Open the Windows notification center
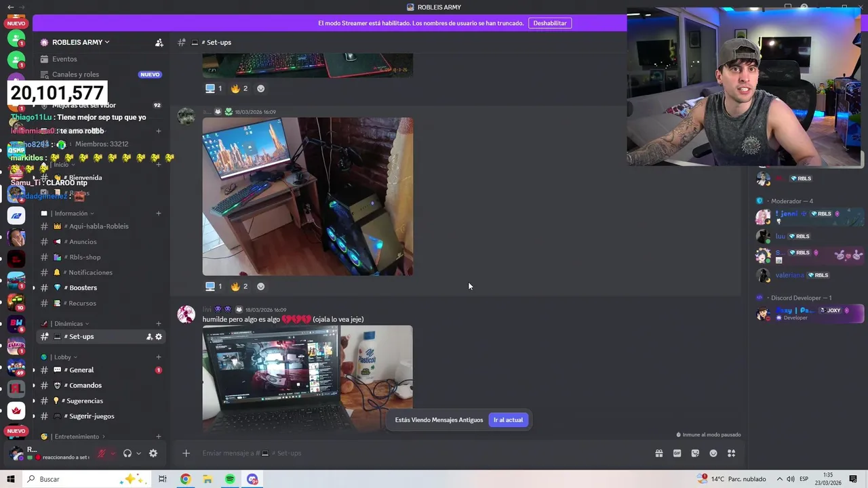Image resolution: width=868 pixels, height=488 pixels. click(x=854, y=479)
